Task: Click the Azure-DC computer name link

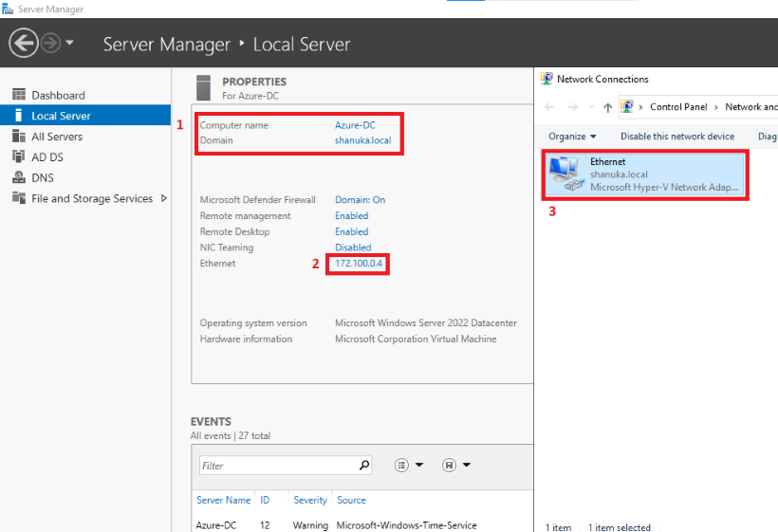Action: (x=355, y=125)
